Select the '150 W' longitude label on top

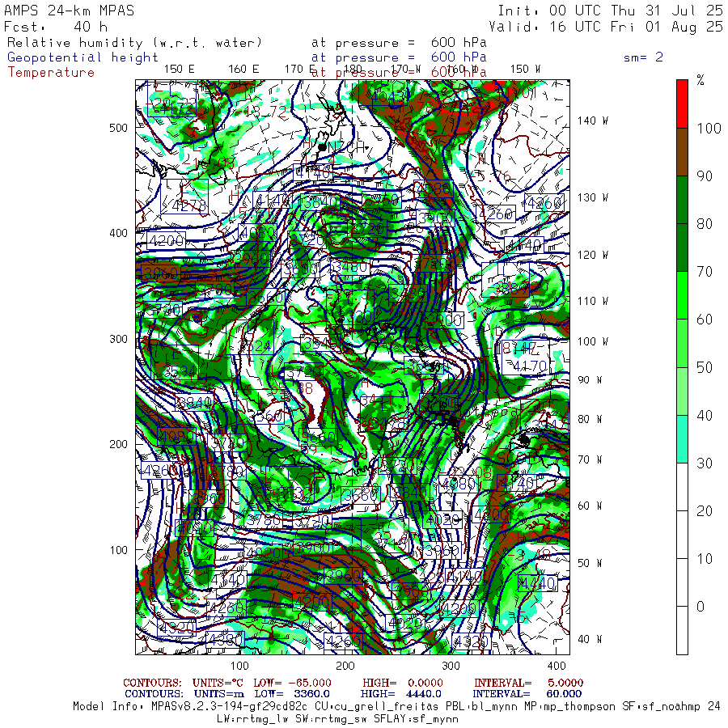[x=525, y=70]
